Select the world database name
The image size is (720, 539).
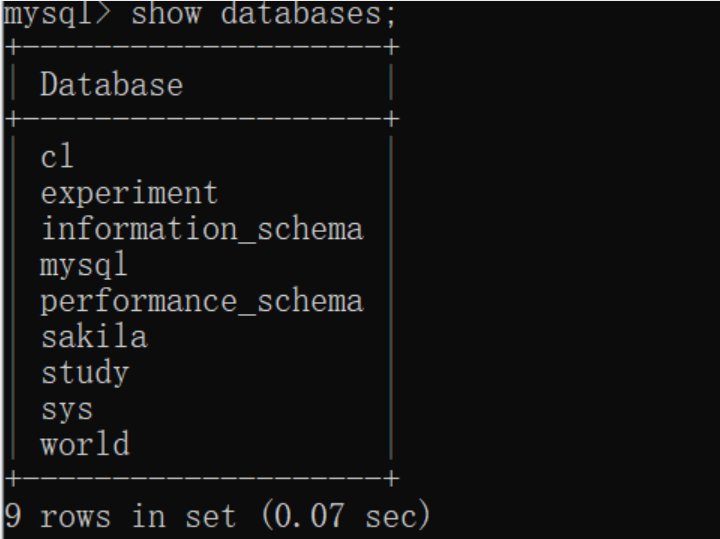[84, 444]
